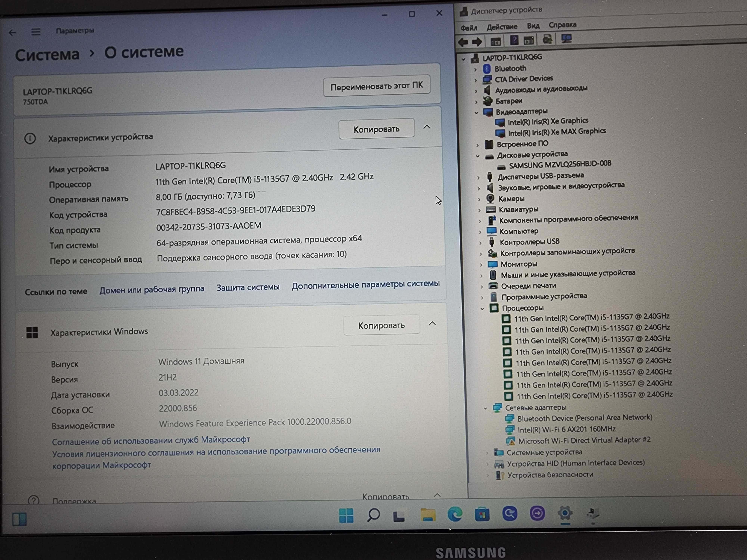
Task: Select Bluetooth Device (Personal Area Network)
Action: tap(585, 418)
